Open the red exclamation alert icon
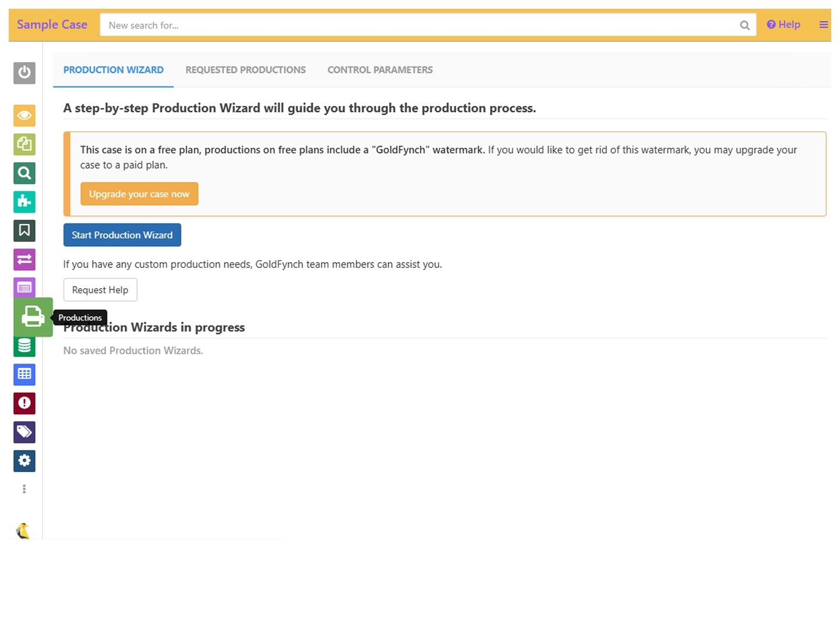Image resolution: width=840 pixels, height=635 pixels. (24, 403)
